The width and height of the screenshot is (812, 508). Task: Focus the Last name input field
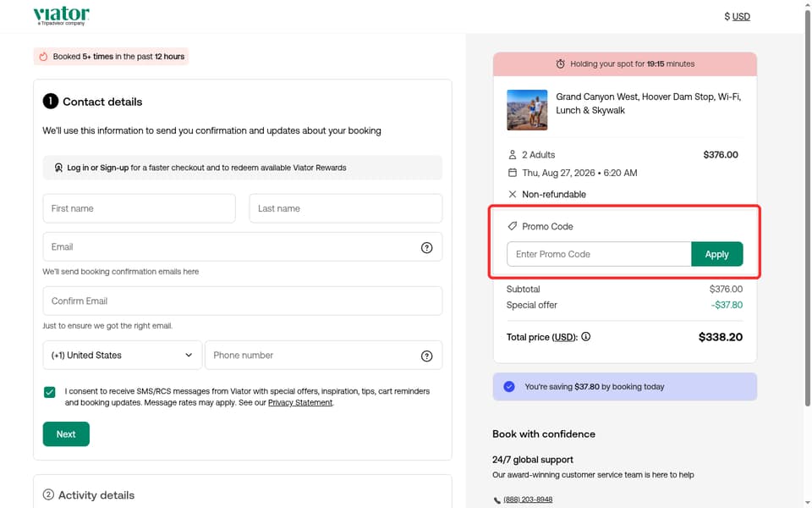(345, 208)
